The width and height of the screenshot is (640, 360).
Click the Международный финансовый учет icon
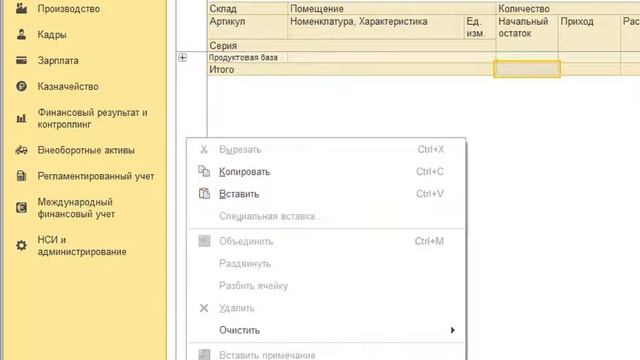tap(21, 208)
